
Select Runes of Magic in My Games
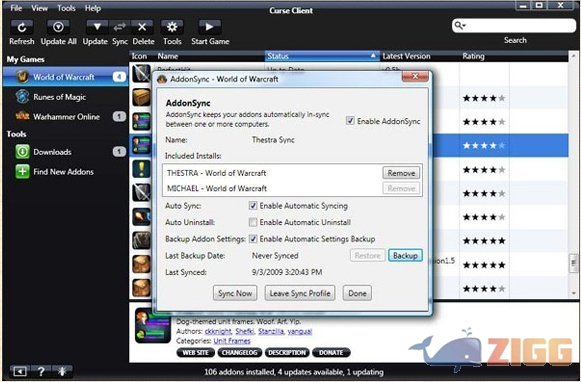click(x=66, y=97)
